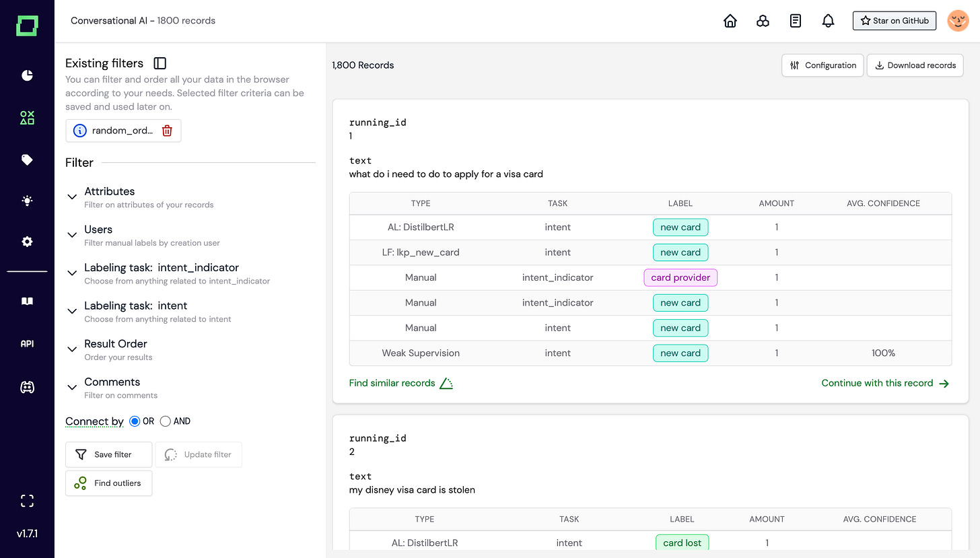This screenshot has height=558, width=980.
Task: Open the heuristics lightbulb icon
Action: 27,201
